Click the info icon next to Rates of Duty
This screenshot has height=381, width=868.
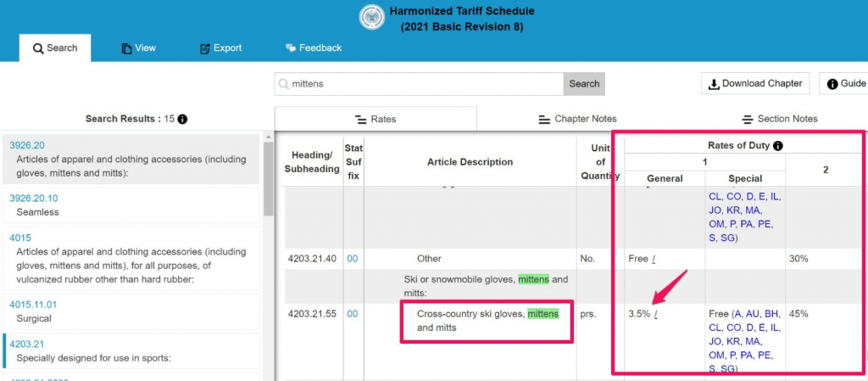point(778,146)
